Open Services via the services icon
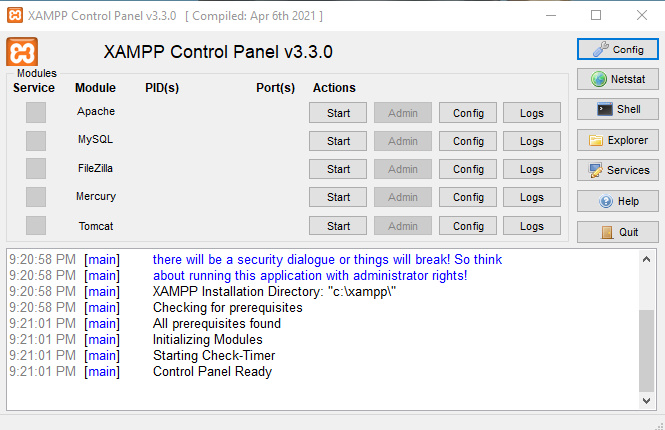Image resolution: width=665 pixels, height=430 pixels. 617,170
